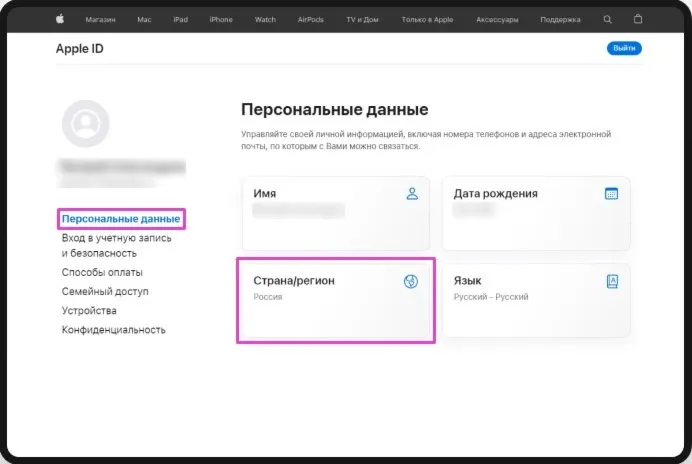Click the Россия value text
Viewport: 692px width, 464px height.
coord(267,297)
